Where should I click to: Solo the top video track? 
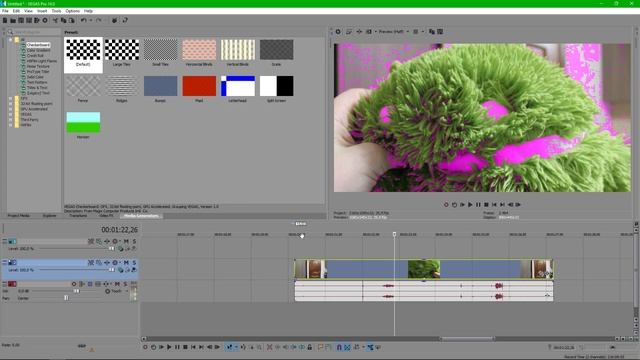(x=134, y=241)
